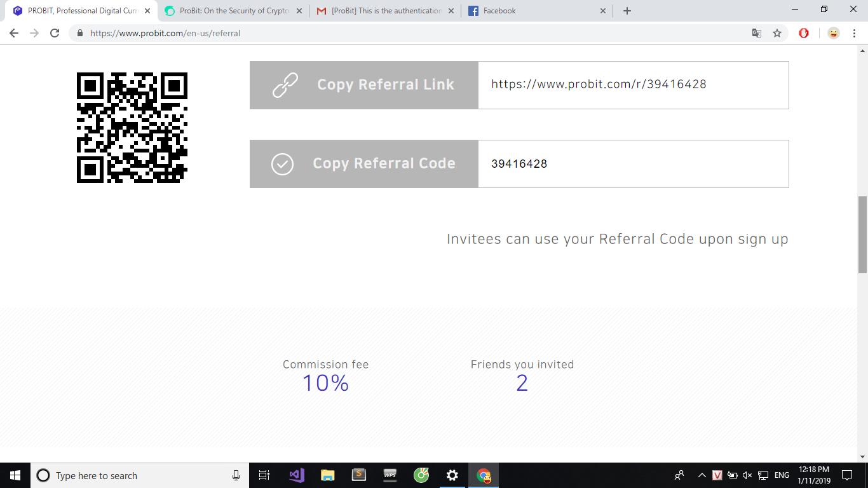This screenshot has height=488, width=868.
Task: Click the scrollbar down arrow
Action: tap(862, 456)
